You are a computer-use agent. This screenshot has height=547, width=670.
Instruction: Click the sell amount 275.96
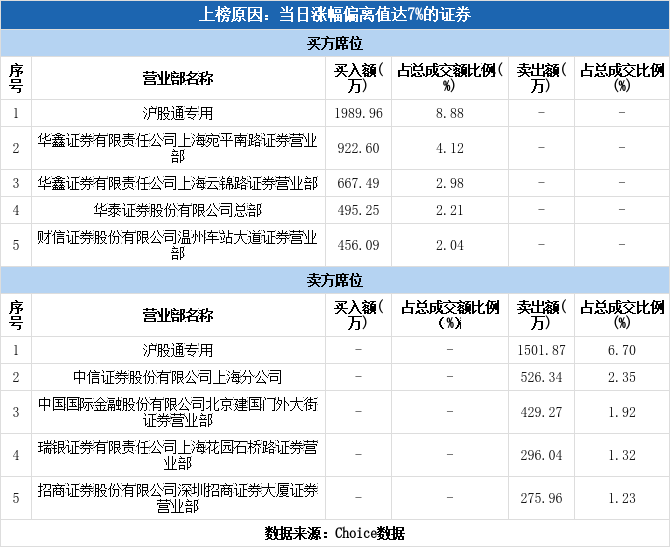541,498
